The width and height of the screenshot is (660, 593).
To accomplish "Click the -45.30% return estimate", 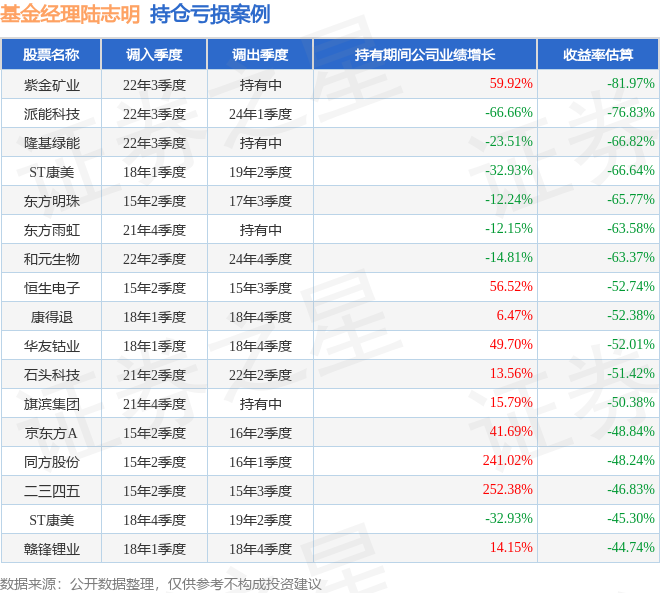I will pyautogui.click(x=631, y=519).
